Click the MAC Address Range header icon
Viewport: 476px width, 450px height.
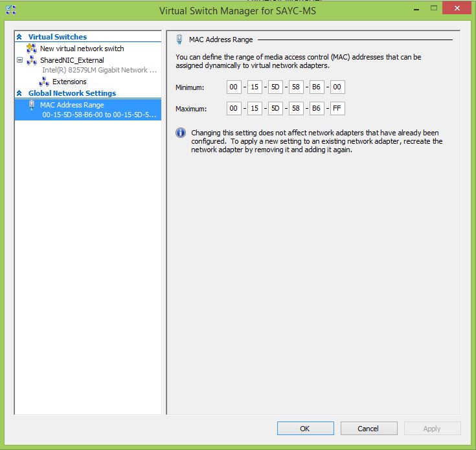point(179,39)
